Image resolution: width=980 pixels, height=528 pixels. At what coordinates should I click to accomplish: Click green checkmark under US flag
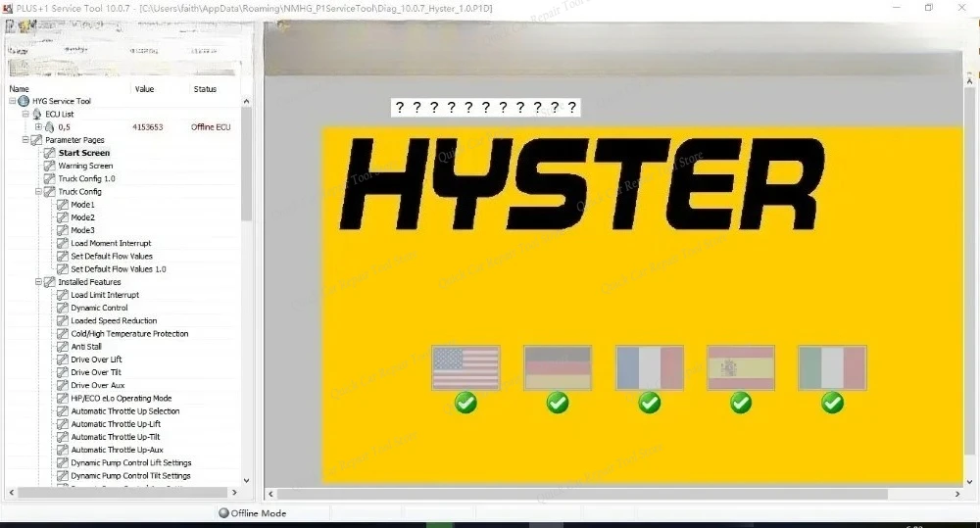465,403
